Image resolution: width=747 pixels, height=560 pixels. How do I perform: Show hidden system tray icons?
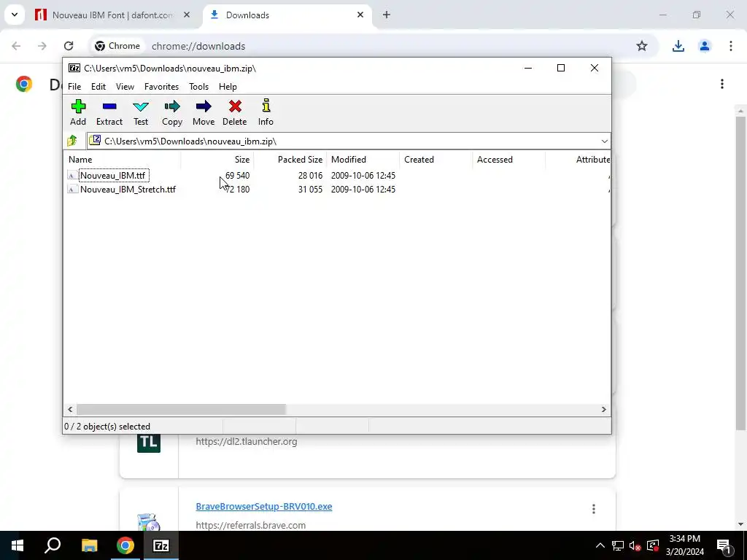pos(600,545)
